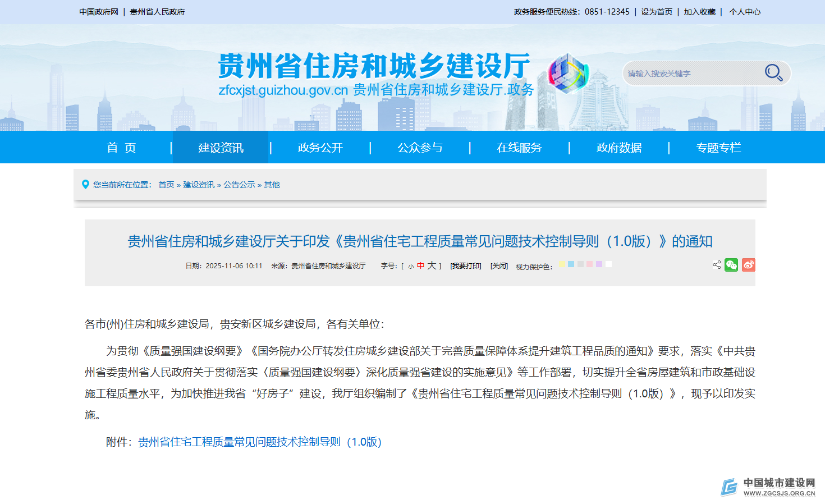Image resolution: width=825 pixels, height=504 pixels.
Task: Open the 建设资讯 navigation menu
Action: [x=221, y=148]
